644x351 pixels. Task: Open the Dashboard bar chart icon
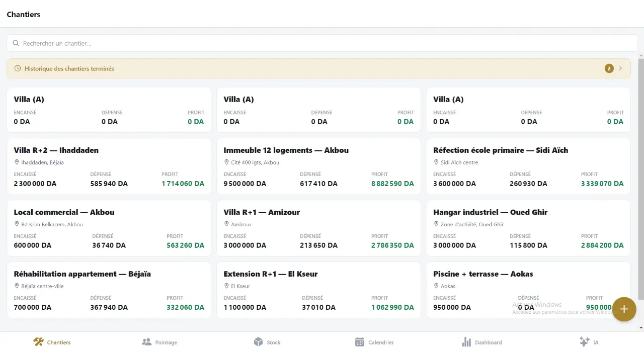click(x=466, y=342)
